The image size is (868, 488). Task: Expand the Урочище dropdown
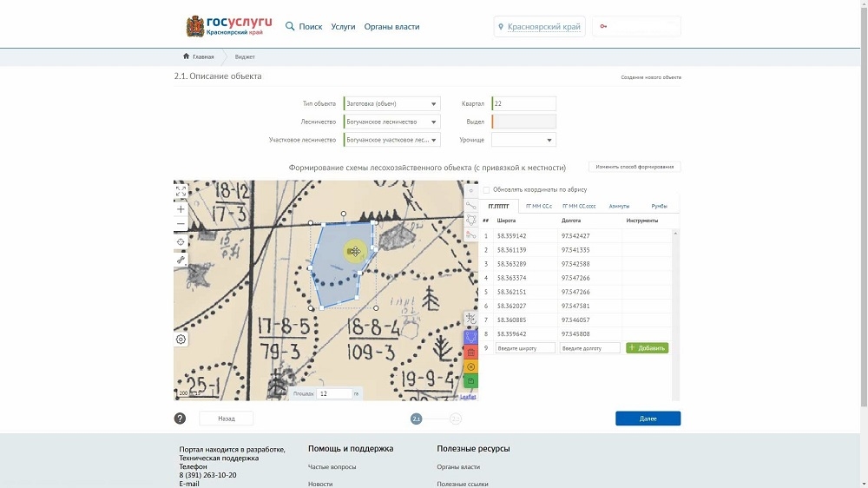pos(523,140)
